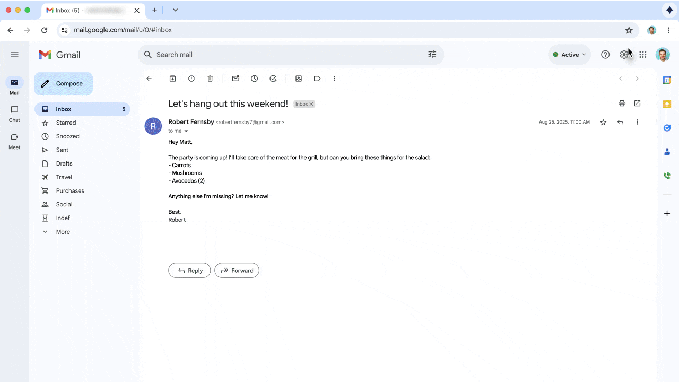This screenshot has height=382, width=679.
Task: Add this email to Tasks
Action: point(273,78)
